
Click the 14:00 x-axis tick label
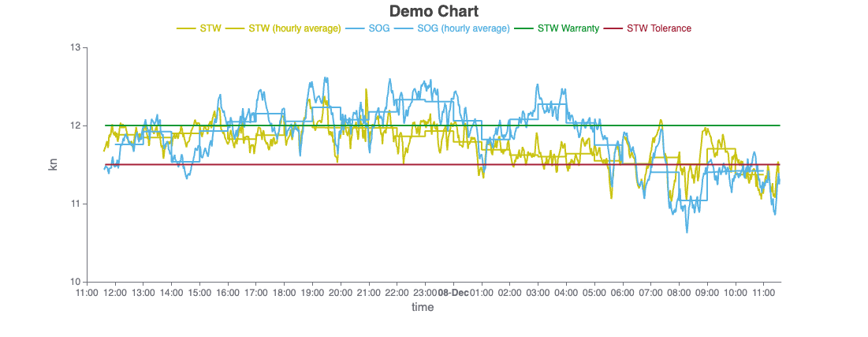(x=172, y=291)
